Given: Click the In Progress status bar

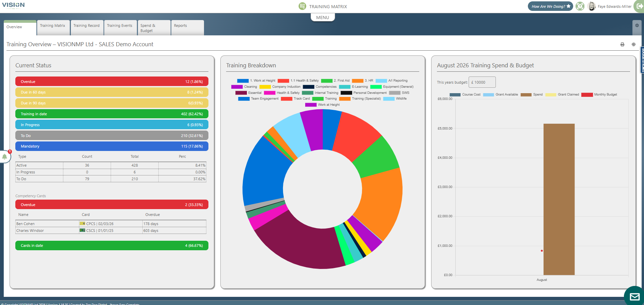Looking at the screenshot, I should click(x=112, y=125).
